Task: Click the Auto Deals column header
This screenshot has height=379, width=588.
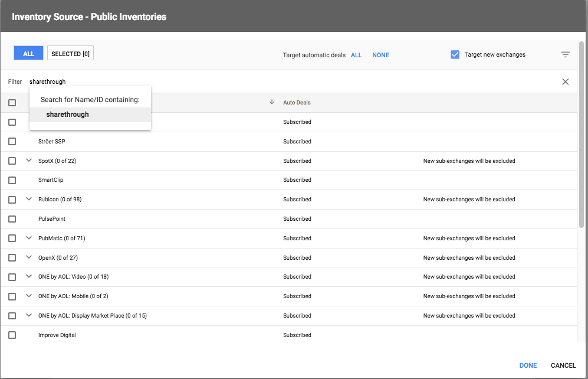Action: pos(297,103)
